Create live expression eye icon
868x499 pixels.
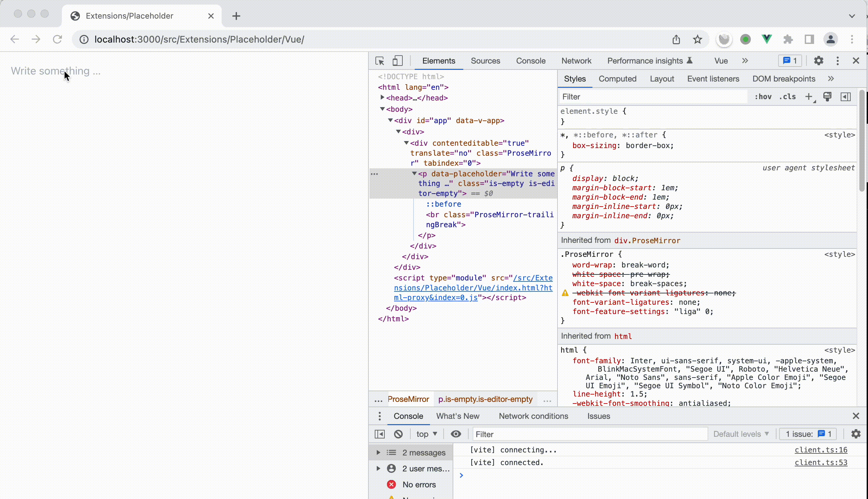[x=456, y=434]
